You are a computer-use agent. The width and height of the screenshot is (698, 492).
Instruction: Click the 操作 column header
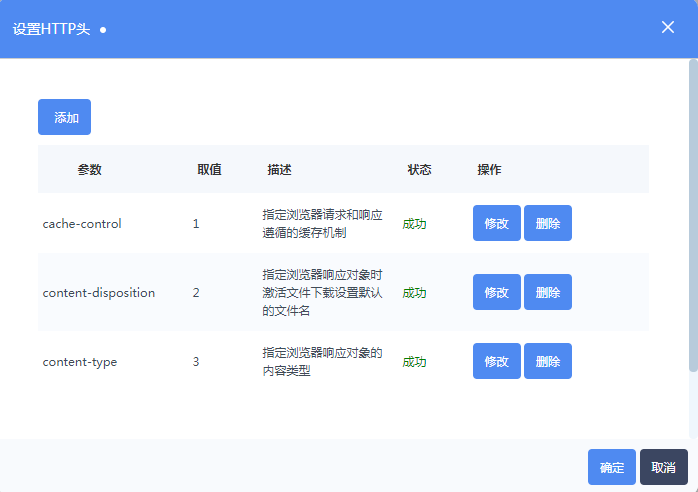coord(489,169)
